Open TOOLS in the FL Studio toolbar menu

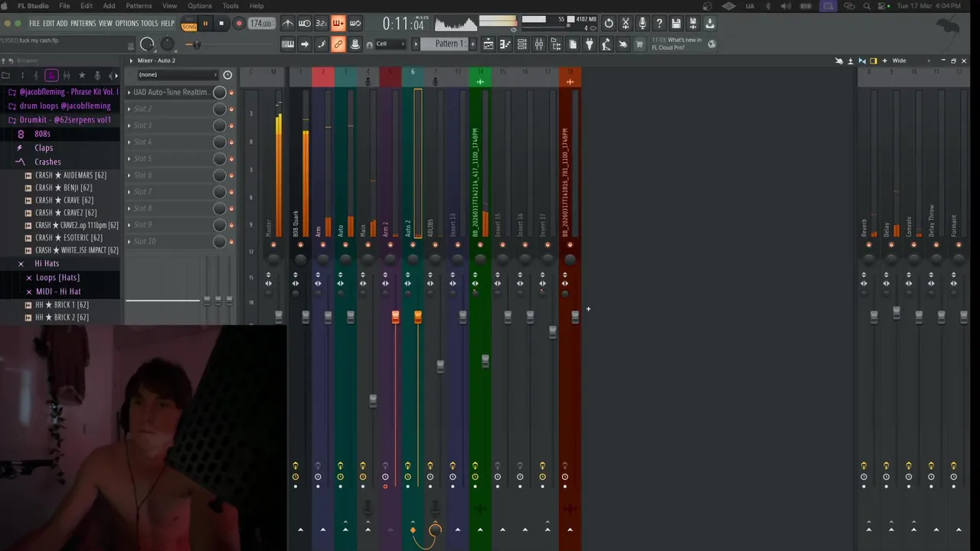point(149,24)
